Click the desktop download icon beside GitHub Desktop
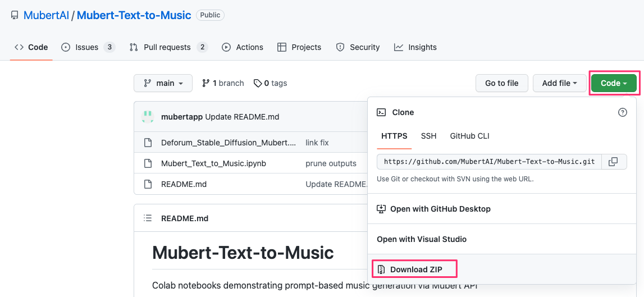Image resolution: width=644 pixels, height=297 pixels. pyautogui.click(x=381, y=209)
